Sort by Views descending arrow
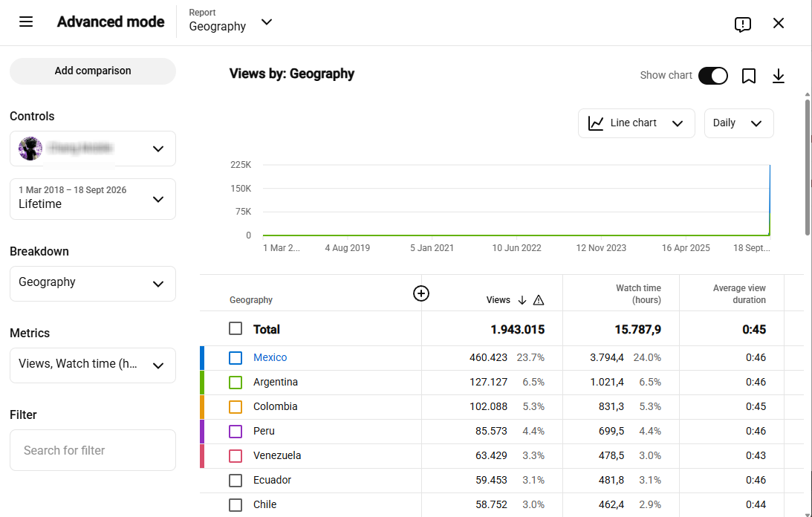This screenshot has height=517, width=812. (x=522, y=300)
